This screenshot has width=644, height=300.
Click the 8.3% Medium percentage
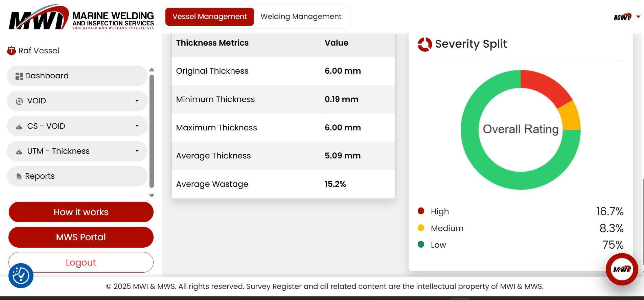612,228
